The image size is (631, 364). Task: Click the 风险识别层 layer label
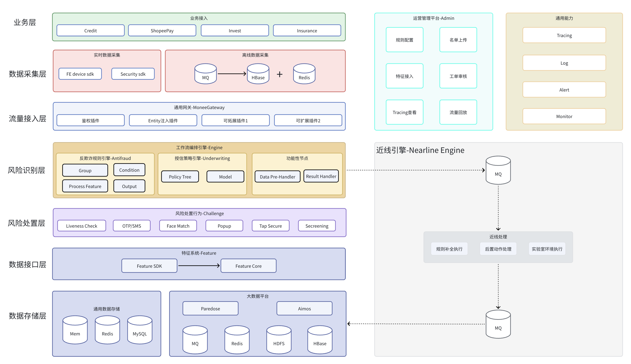click(x=27, y=170)
